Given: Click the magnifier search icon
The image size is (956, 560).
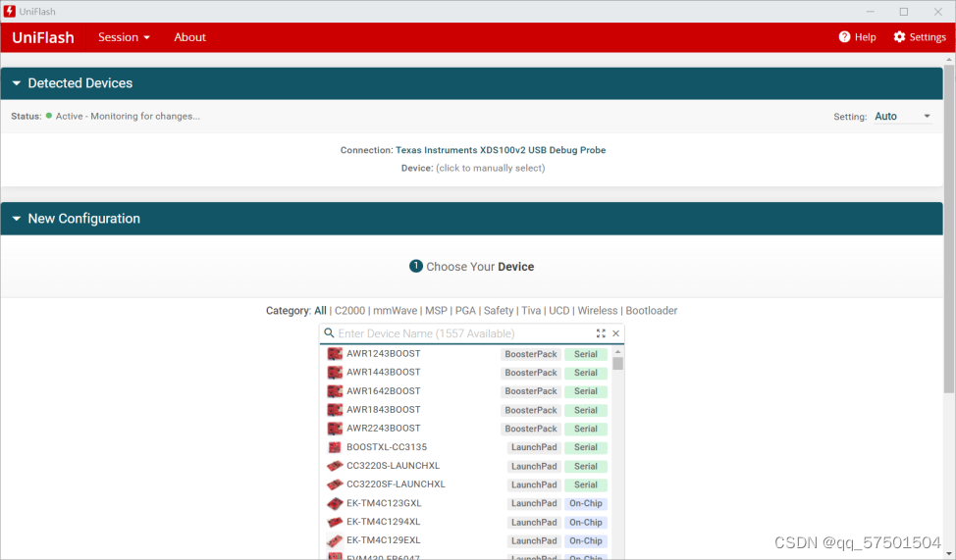Looking at the screenshot, I should (329, 333).
